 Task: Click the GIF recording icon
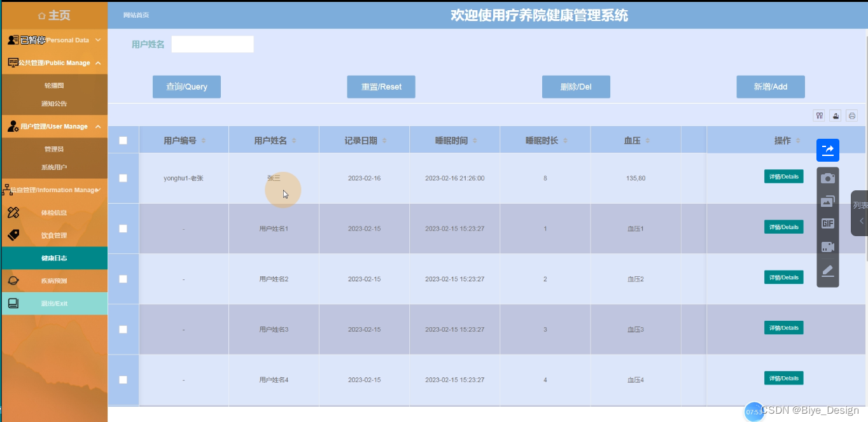click(x=828, y=223)
